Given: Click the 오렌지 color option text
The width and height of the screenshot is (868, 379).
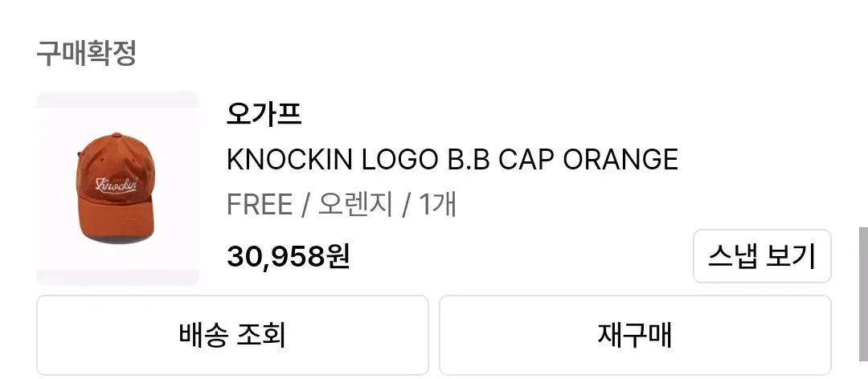Looking at the screenshot, I should pos(355,205).
